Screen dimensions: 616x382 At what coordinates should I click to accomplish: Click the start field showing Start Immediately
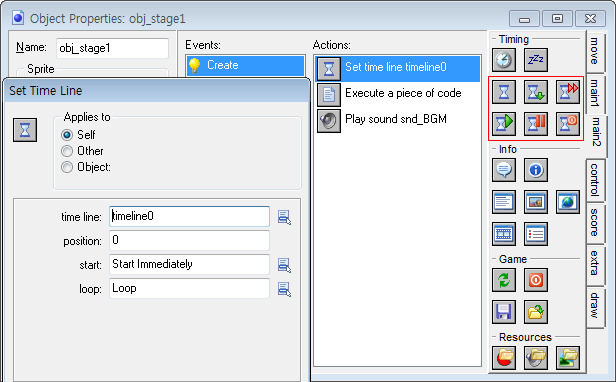189,264
